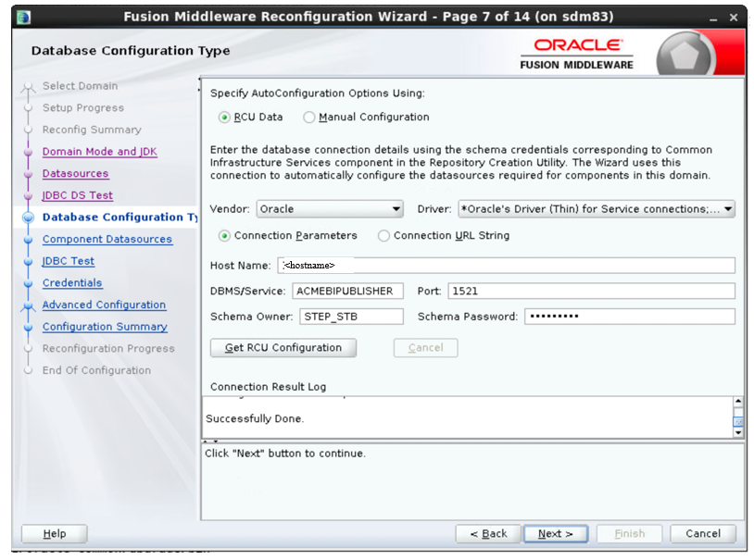754x560 pixels.
Task: Click the Configuration Summary step bullet
Action: click(x=29, y=327)
